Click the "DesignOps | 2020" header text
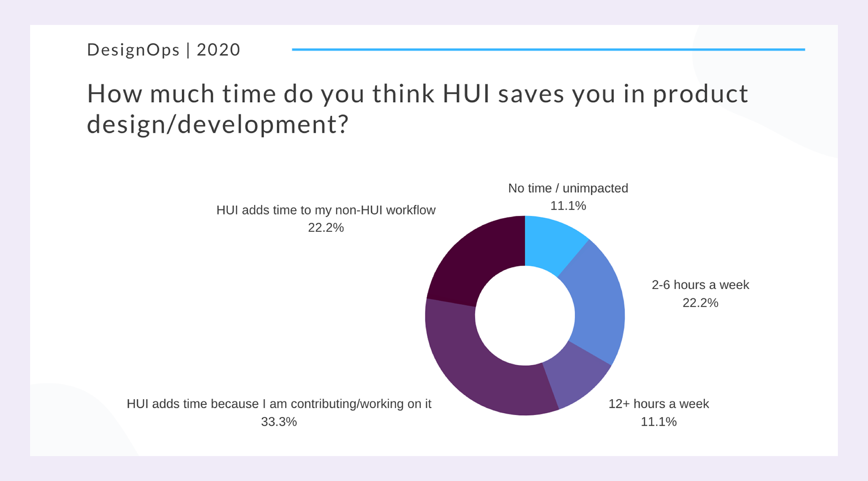Image resolution: width=868 pixels, height=481 pixels. point(163,50)
